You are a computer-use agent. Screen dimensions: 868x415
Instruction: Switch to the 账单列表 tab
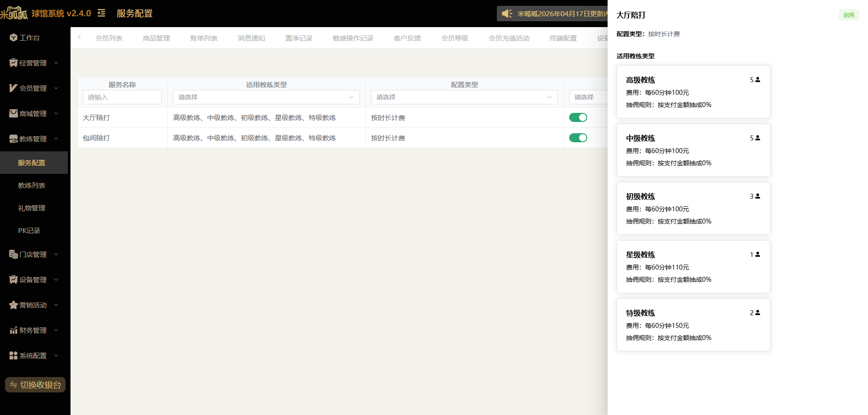tap(204, 38)
